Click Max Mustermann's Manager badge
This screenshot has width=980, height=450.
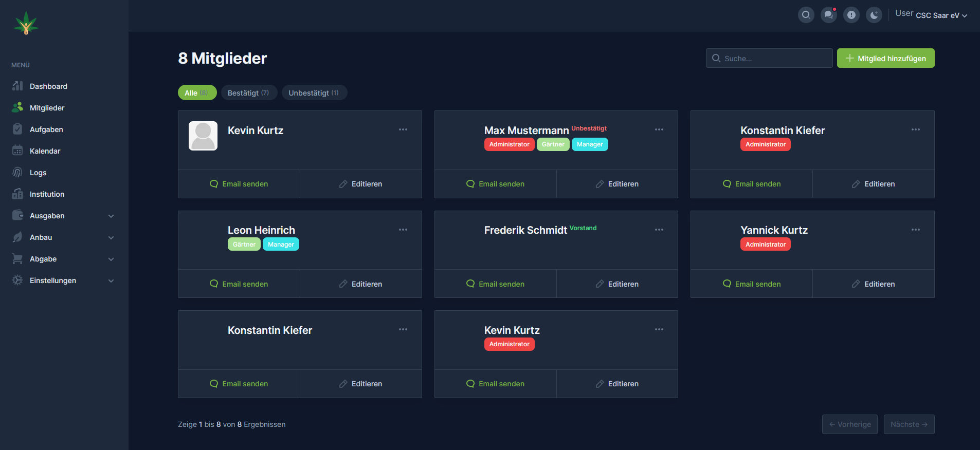tap(590, 144)
